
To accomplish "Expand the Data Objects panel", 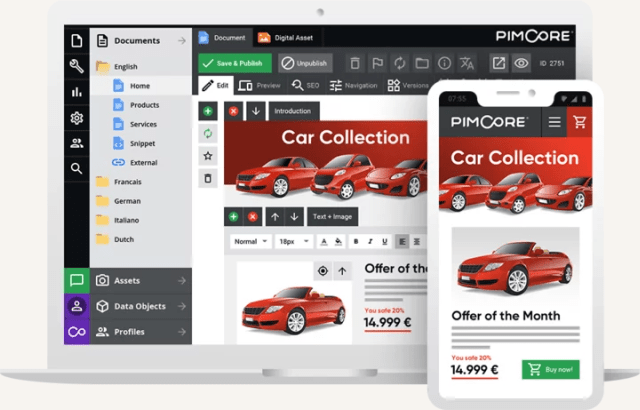I will click(x=141, y=306).
